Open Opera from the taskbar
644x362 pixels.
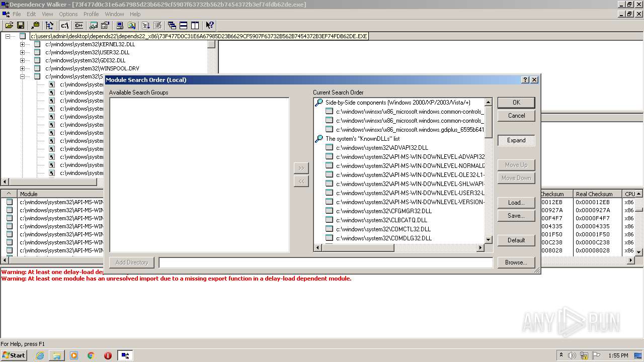[x=108, y=355]
